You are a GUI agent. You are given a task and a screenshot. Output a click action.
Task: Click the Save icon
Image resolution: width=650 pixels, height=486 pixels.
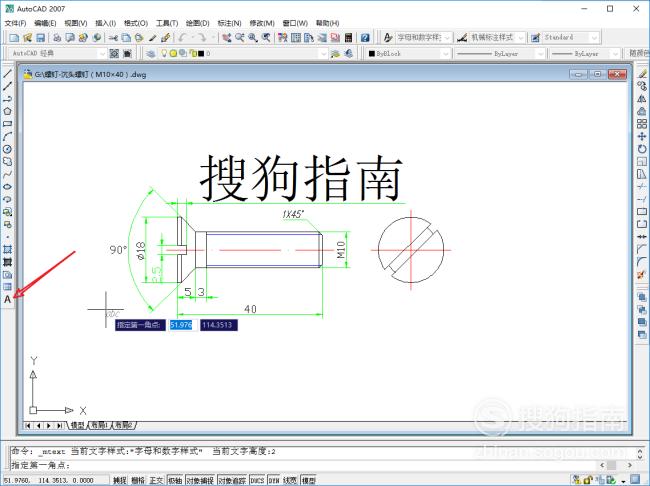click(40, 38)
